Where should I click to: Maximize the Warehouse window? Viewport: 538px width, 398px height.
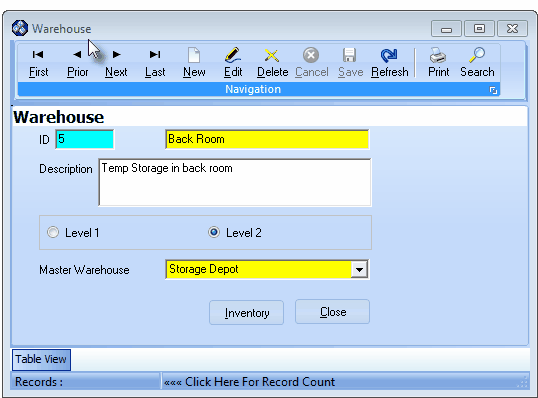click(x=479, y=28)
